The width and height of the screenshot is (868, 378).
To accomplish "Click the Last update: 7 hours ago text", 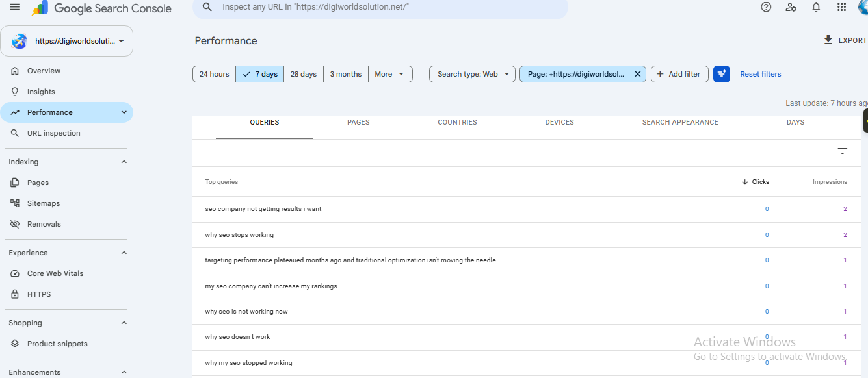I will (826, 103).
